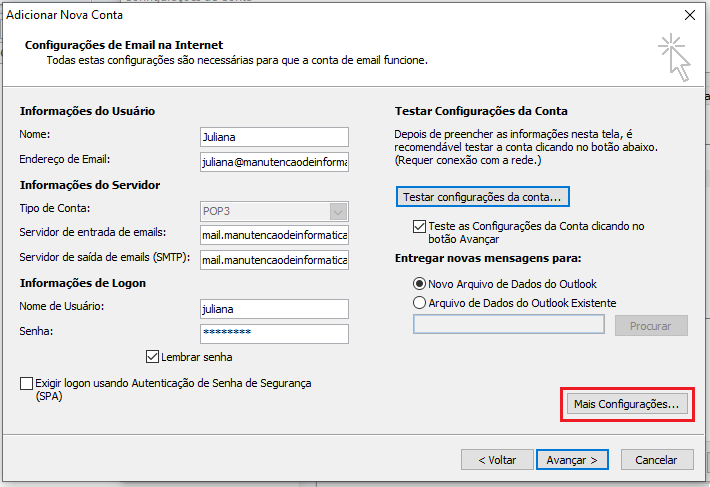Proceed with the Avançar button
The width and height of the screenshot is (710, 487).
[572, 460]
